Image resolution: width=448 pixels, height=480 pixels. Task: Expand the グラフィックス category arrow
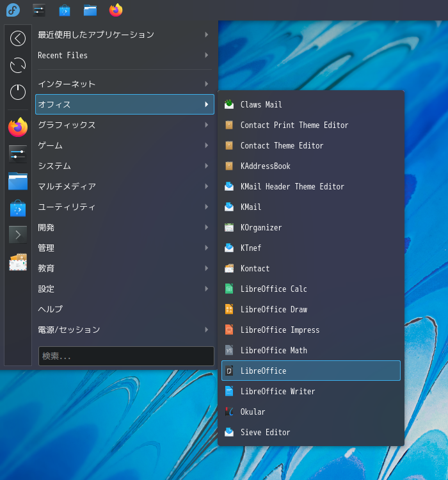click(x=207, y=125)
